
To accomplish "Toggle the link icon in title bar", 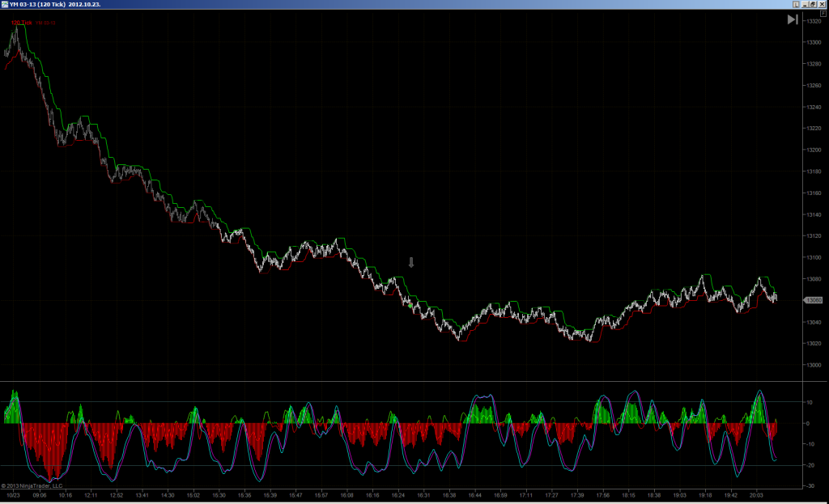I will (x=797, y=4).
